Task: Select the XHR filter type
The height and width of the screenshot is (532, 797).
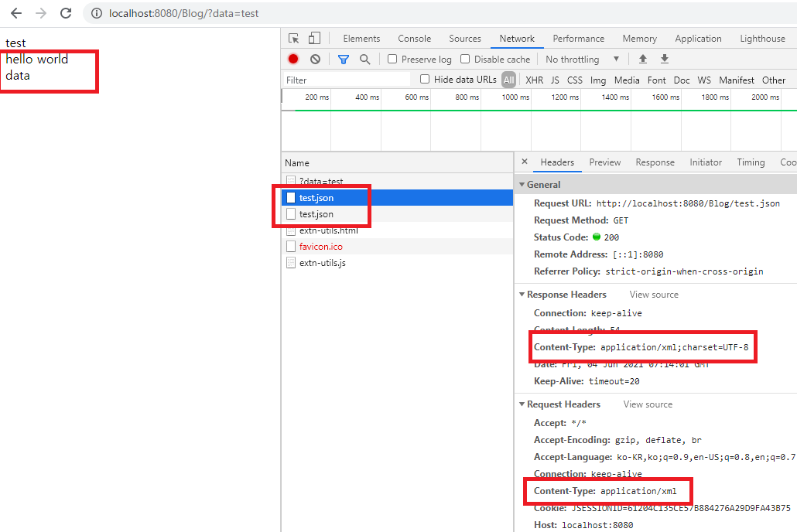Action: coord(534,80)
